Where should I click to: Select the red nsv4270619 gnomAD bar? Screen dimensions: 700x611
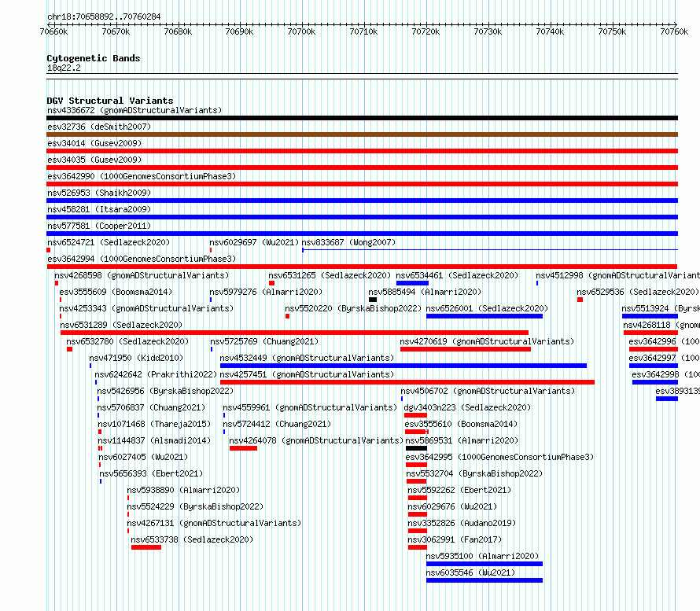[466, 349]
